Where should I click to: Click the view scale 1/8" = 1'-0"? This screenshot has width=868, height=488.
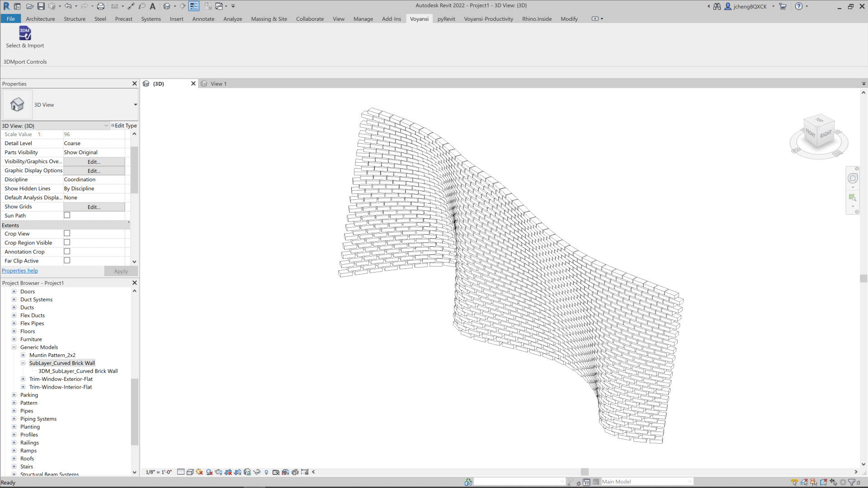click(159, 472)
